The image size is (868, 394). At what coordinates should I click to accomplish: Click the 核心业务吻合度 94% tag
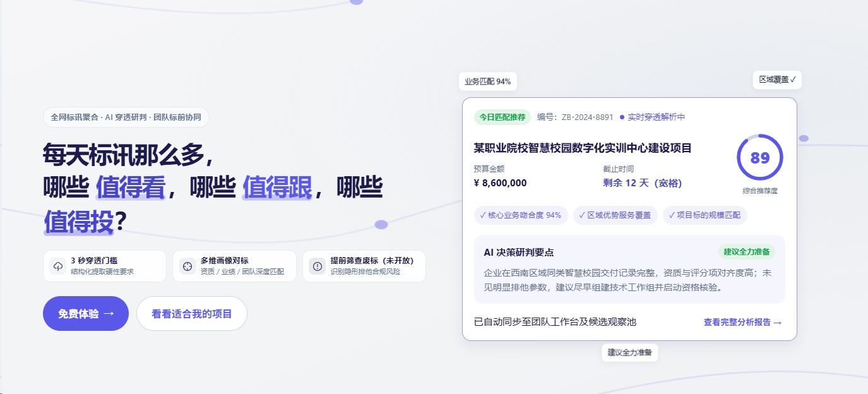pyautogui.click(x=521, y=215)
